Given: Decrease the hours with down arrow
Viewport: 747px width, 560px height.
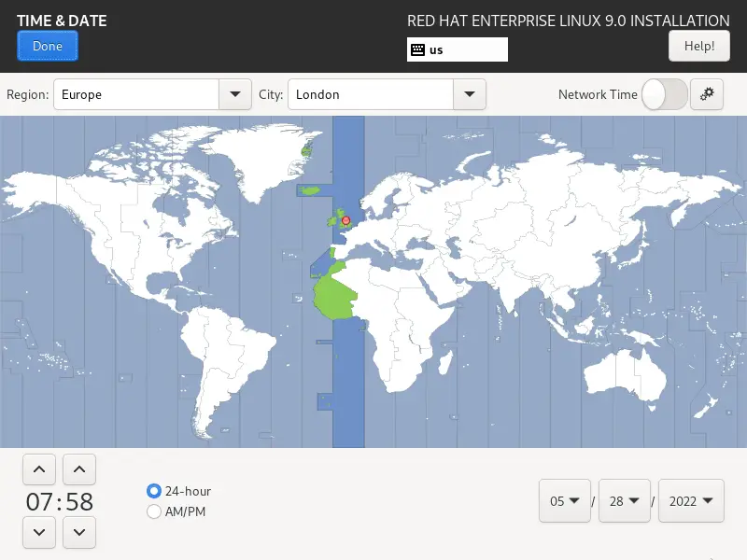Looking at the screenshot, I should (x=39, y=532).
